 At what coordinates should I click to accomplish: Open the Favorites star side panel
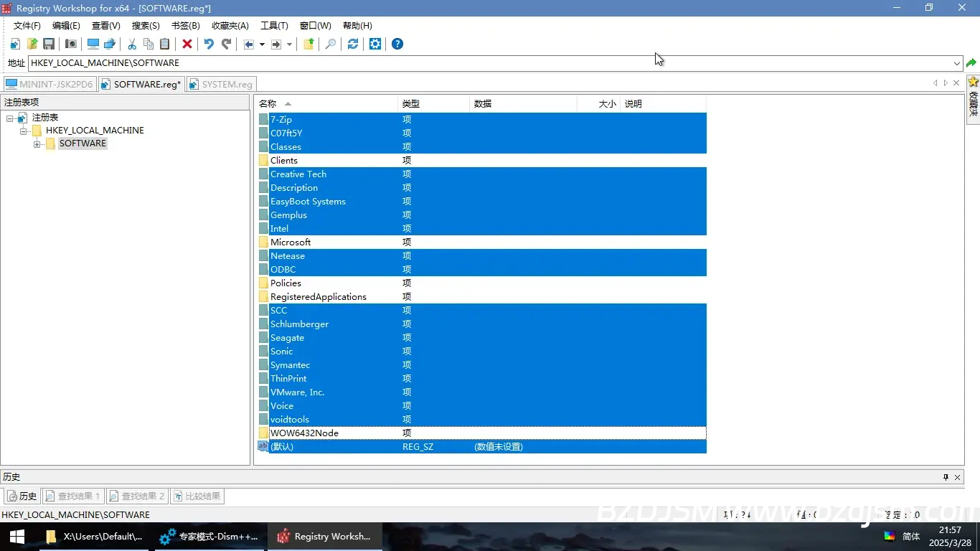click(x=973, y=99)
